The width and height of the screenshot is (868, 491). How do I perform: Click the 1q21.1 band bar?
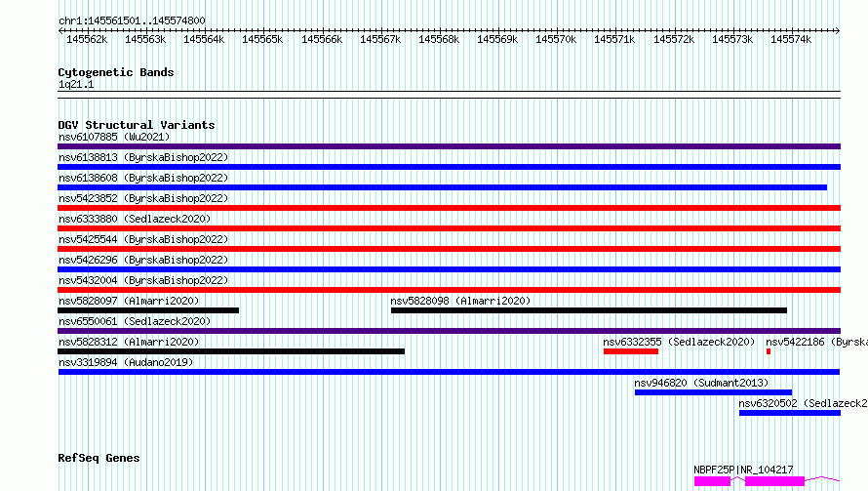449,95
